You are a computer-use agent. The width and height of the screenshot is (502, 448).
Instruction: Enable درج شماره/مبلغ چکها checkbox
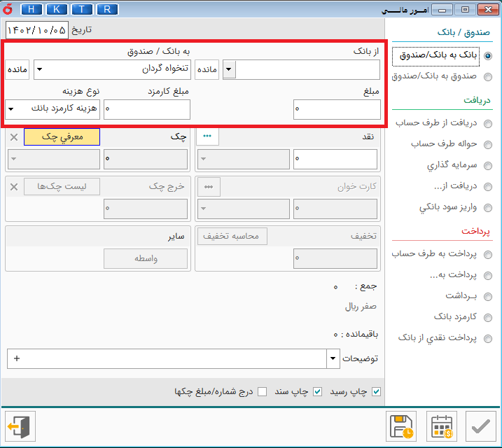click(263, 391)
